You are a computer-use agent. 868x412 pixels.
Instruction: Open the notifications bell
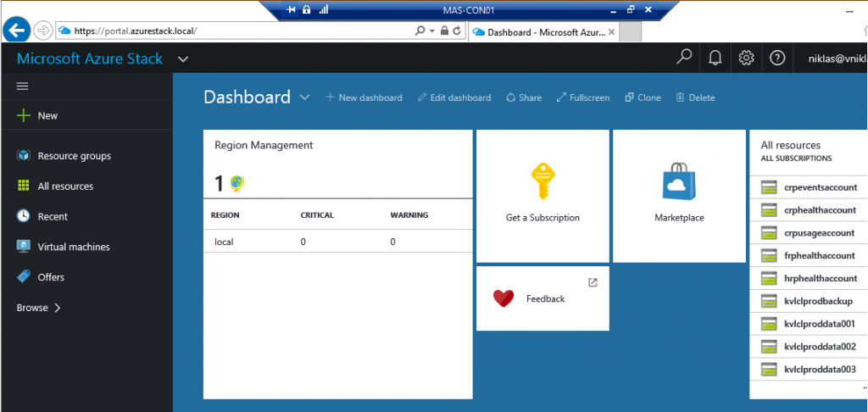pyautogui.click(x=715, y=58)
